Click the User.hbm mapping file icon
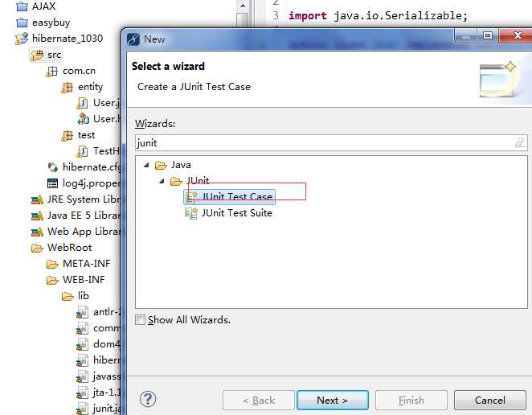The image size is (532, 415). pyautogui.click(x=83, y=119)
